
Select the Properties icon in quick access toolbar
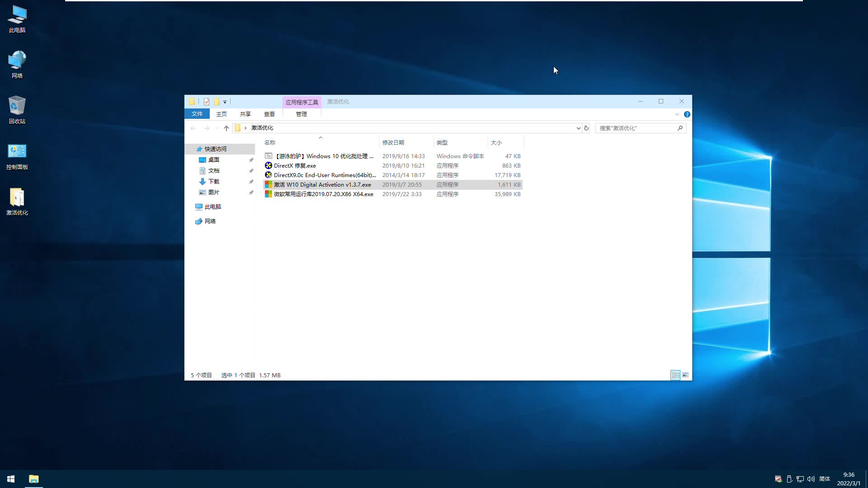coord(207,101)
